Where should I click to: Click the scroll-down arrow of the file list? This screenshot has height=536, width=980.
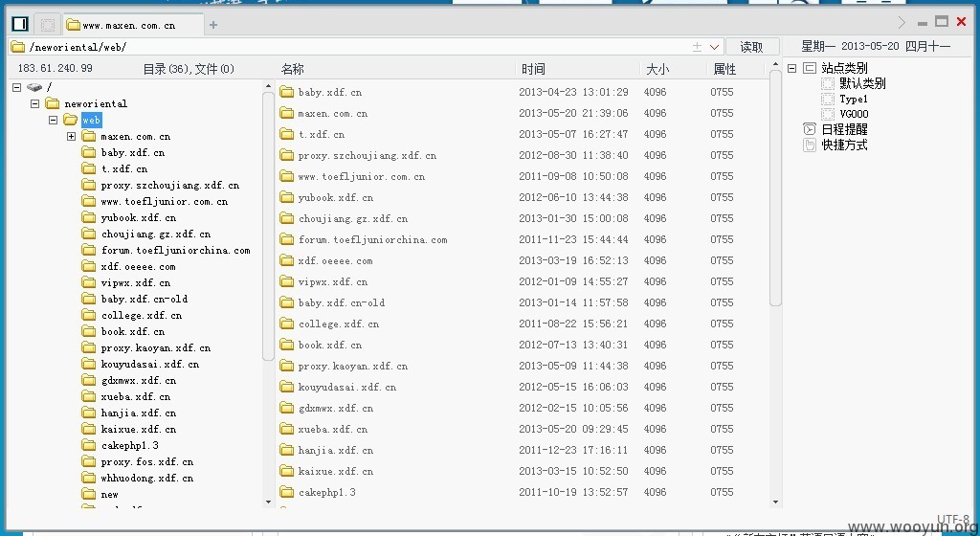click(775, 502)
